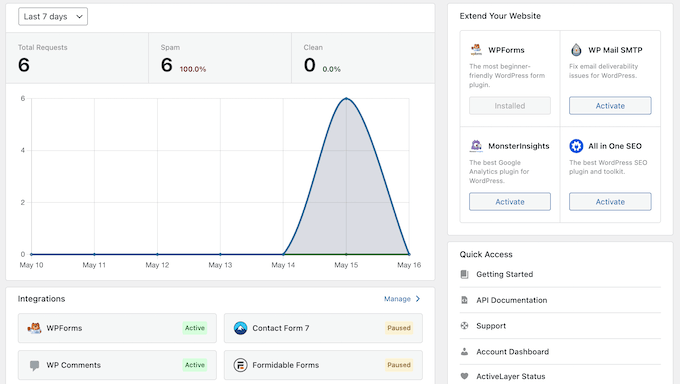Open the Last 7 days dropdown
The height and width of the screenshot is (384, 680).
click(x=53, y=16)
